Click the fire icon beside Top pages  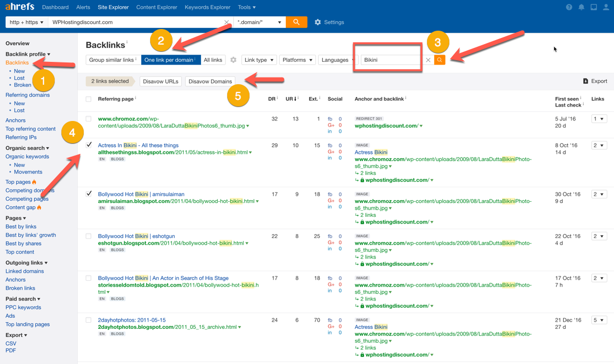34,182
